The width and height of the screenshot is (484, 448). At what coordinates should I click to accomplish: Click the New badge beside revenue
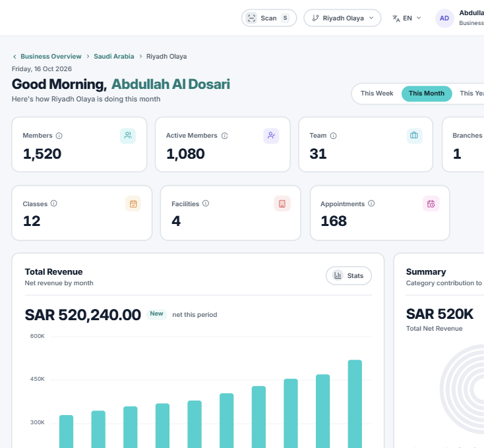tap(156, 314)
